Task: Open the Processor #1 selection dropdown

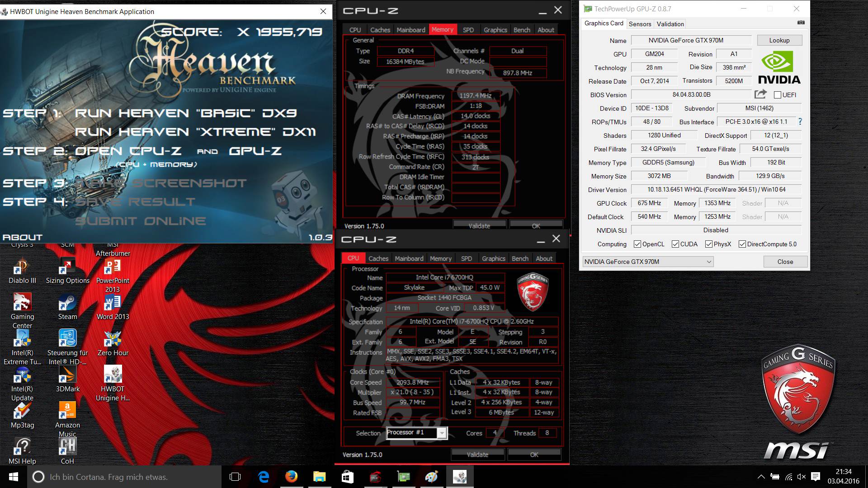Action: pos(417,433)
